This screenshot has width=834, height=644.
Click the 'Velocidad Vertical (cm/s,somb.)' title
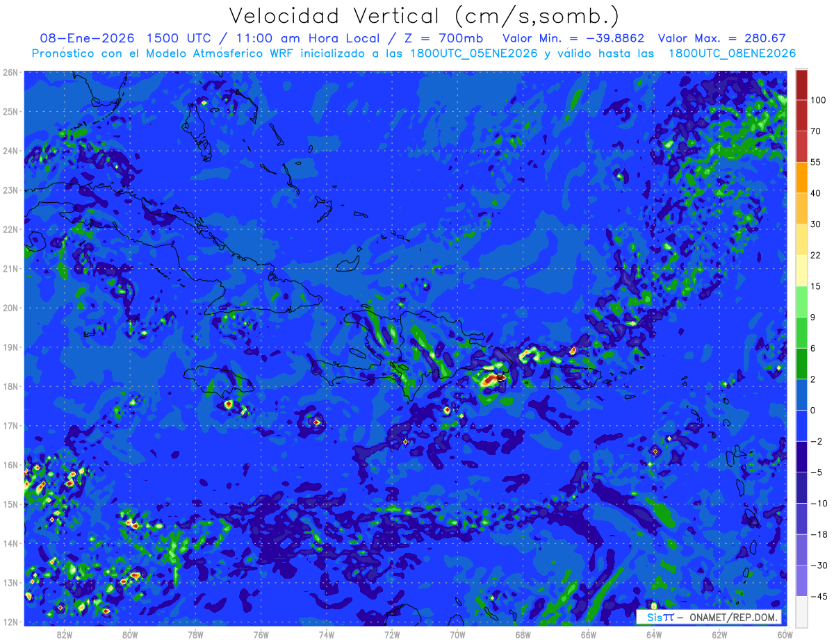click(424, 16)
